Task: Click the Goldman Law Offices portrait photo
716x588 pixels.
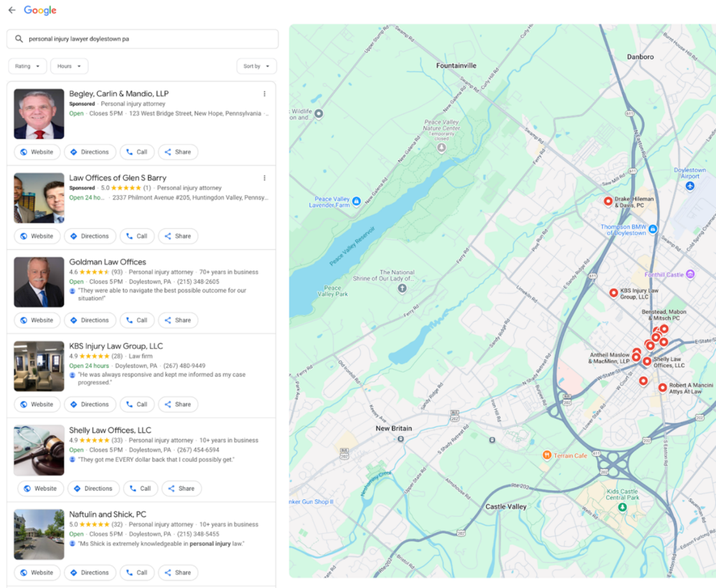Action: pyautogui.click(x=39, y=282)
